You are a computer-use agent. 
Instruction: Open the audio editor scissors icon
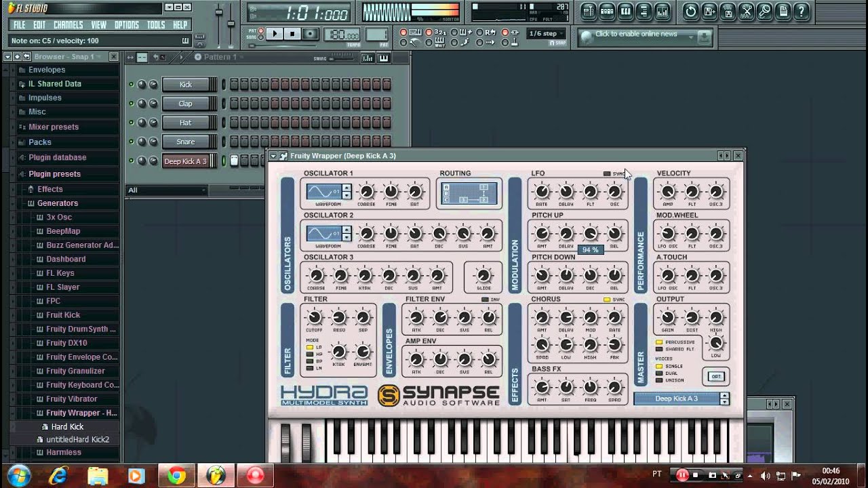[746, 11]
